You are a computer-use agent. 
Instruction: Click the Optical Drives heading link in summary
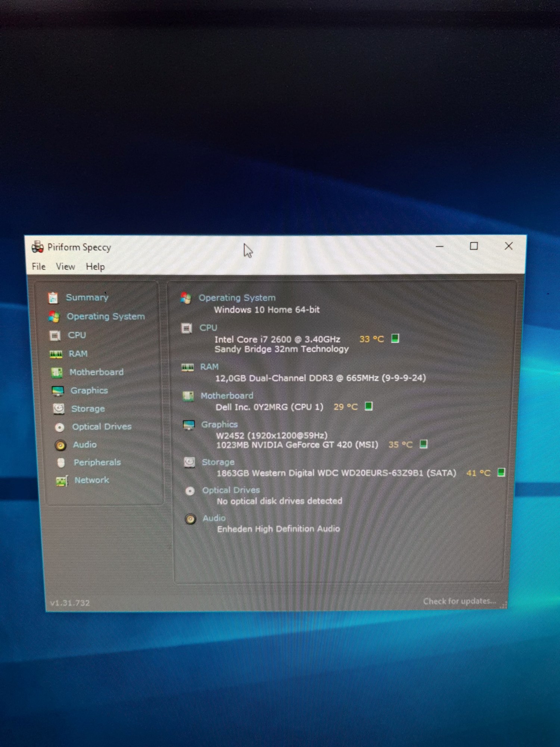(231, 490)
